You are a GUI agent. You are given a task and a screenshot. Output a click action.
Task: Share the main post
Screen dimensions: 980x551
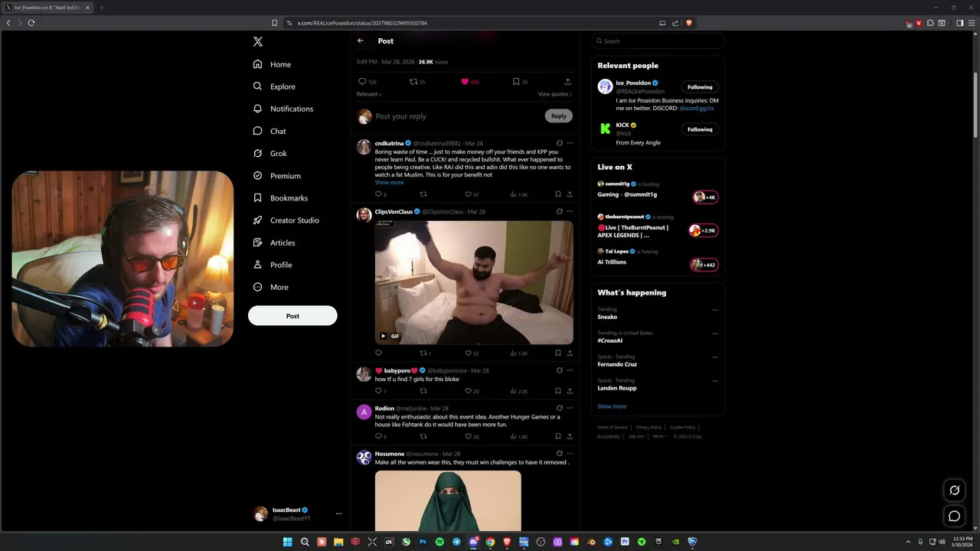coord(567,81)
